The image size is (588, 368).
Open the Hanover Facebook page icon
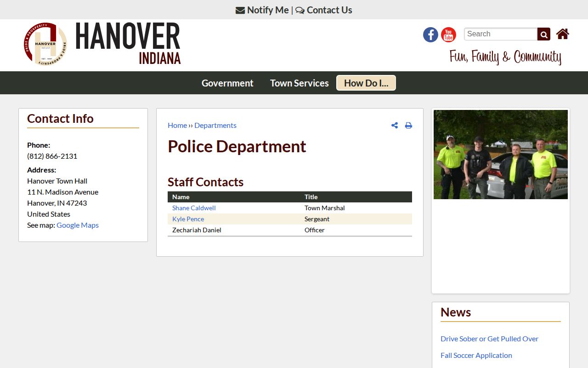point(430,34)
